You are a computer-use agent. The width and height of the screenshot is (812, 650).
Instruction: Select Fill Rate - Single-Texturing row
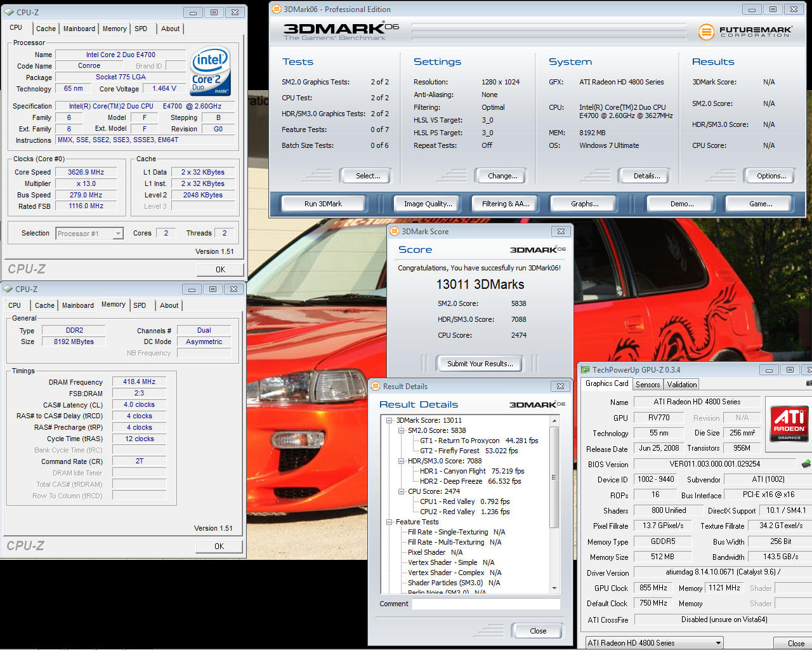tap(456, 532)
